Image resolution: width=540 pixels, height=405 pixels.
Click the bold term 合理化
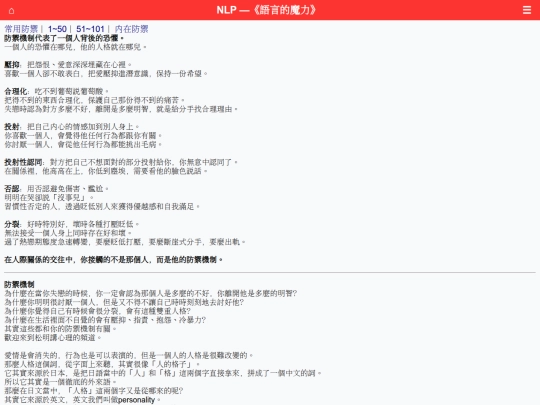pyautogui.click(x=15, y=91)
